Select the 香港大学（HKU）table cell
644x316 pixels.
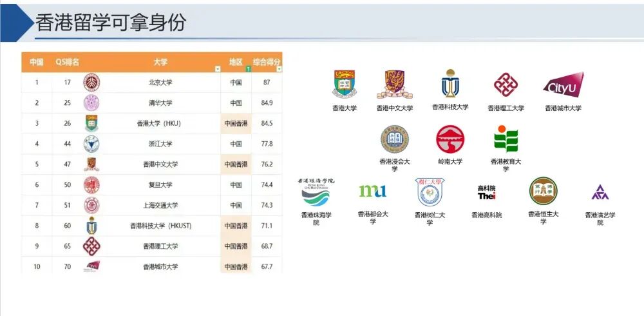click(159, 123)
